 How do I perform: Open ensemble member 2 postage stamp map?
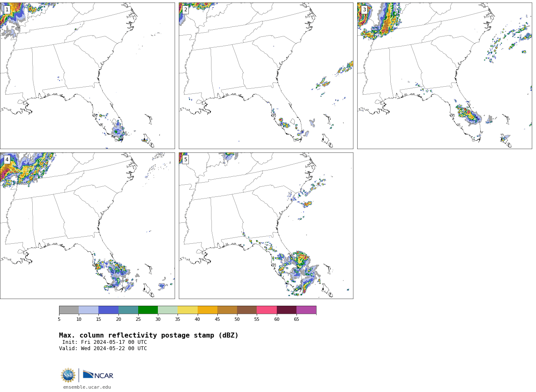click(266, 76)
